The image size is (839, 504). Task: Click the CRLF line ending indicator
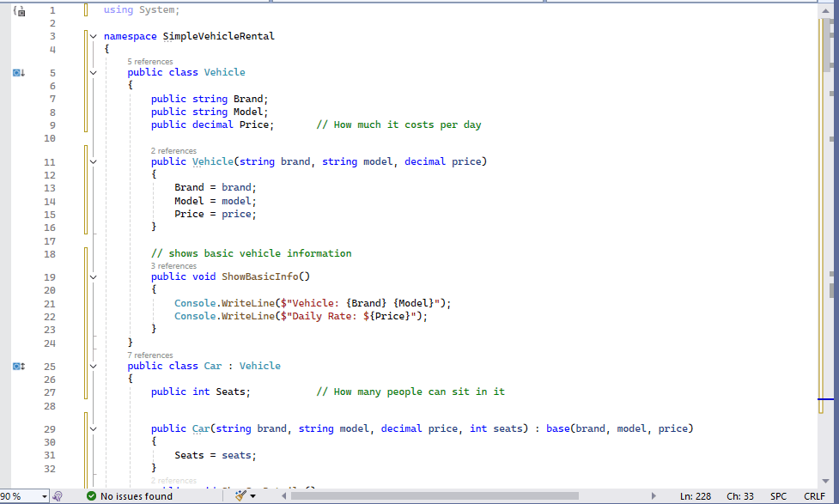tap(814, 496)
